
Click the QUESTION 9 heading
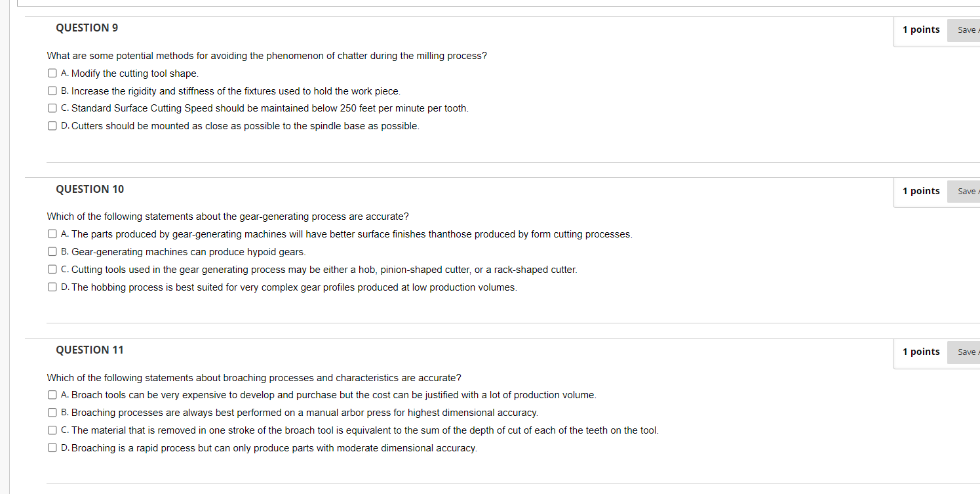click(x=87, y=28)
